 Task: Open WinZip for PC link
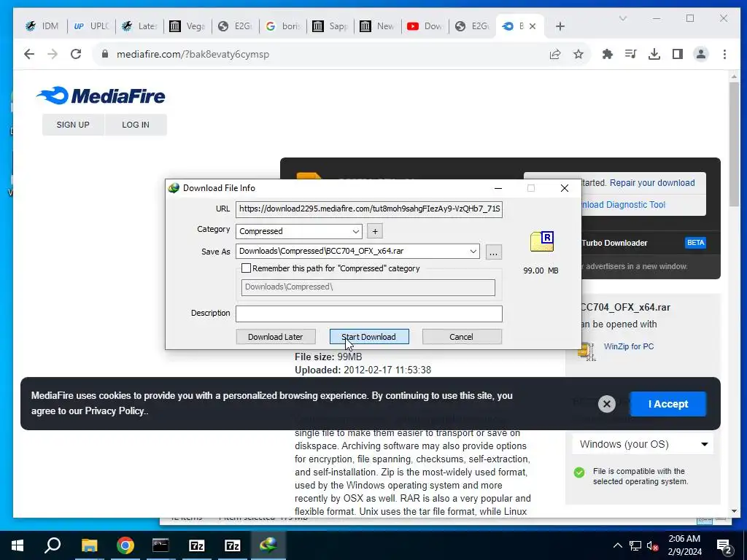(628, 346)
